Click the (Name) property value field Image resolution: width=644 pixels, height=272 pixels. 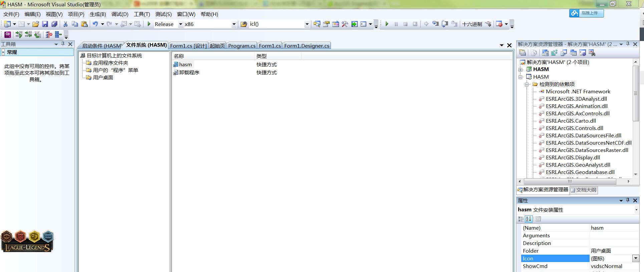tap(614, 228)
